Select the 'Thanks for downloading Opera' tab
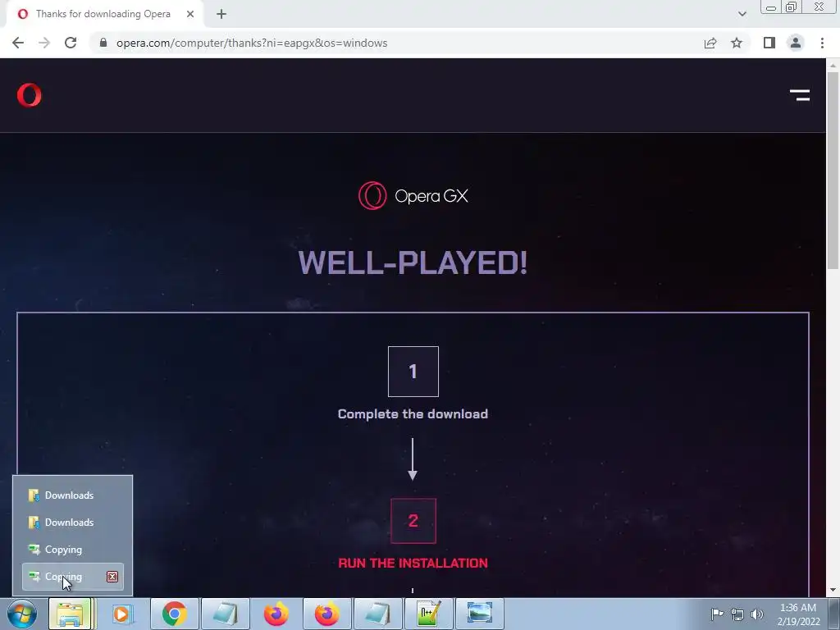 [x=105, y=14]
